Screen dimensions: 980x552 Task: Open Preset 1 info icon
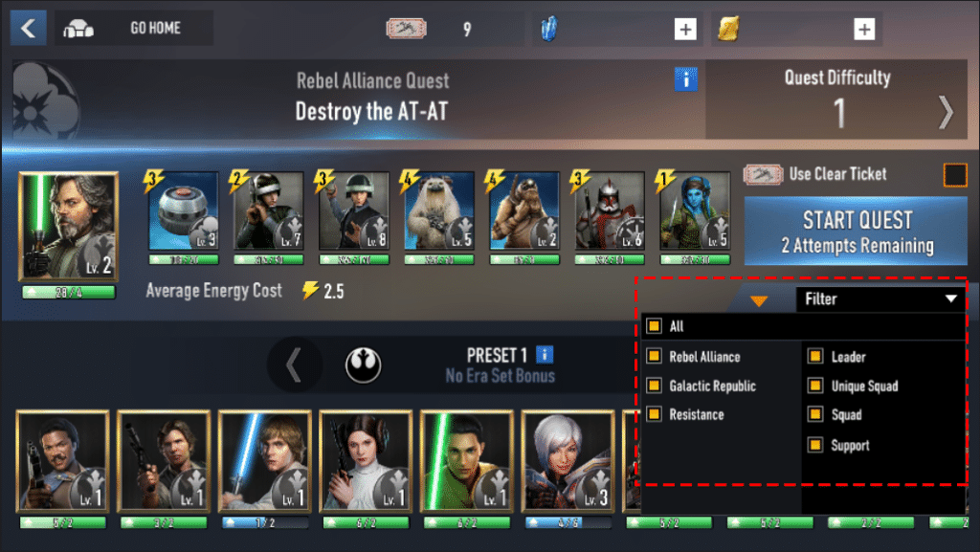[545, 354]
